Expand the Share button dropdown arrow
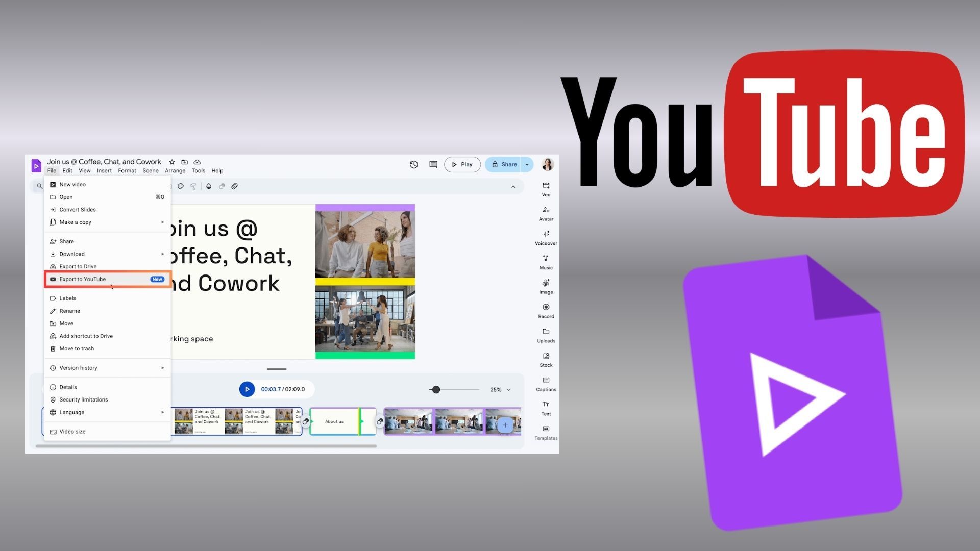The height and width of the screenshot is (551, 980). pos(527,164)
